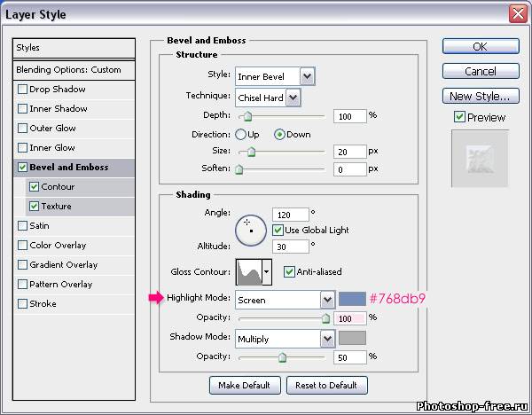Close the Layer Style dialog
The height and width of the screenshot is (415, 532).
tap(519, 14)
